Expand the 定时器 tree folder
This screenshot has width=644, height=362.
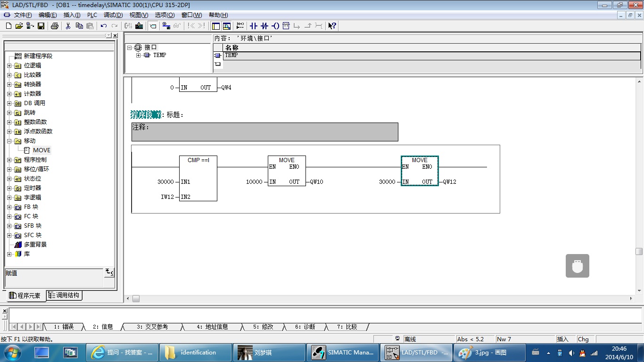coord(9,188)
